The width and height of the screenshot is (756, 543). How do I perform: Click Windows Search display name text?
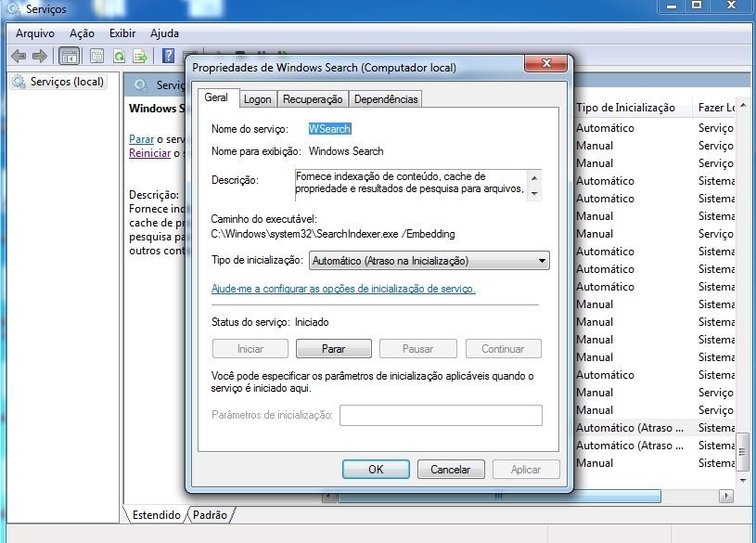pyautogui.click(x=346, y=151)
